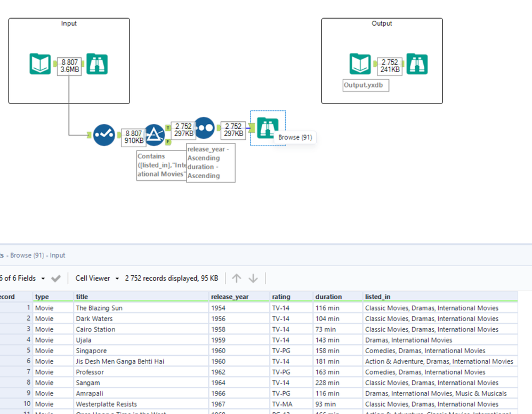This screenshot has width=532, height=414.
Task: Click the '2 752 records displayed, 95 KB' text
Action: (171, 278)
